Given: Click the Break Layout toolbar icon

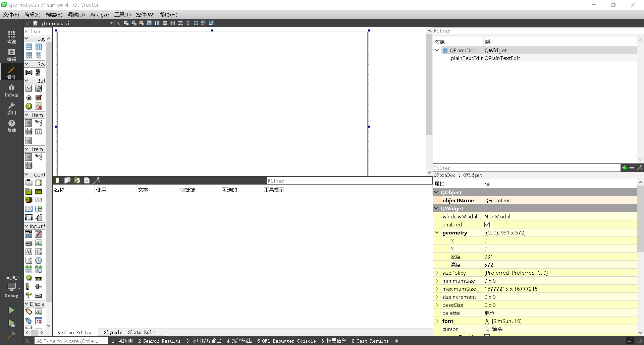Looking at the screenshot, I should [203, 23].
